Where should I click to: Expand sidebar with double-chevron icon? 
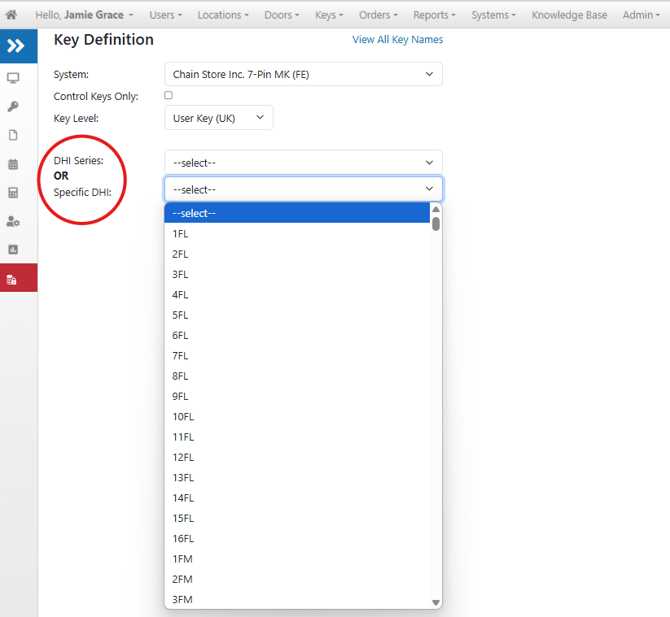(17, 46)
